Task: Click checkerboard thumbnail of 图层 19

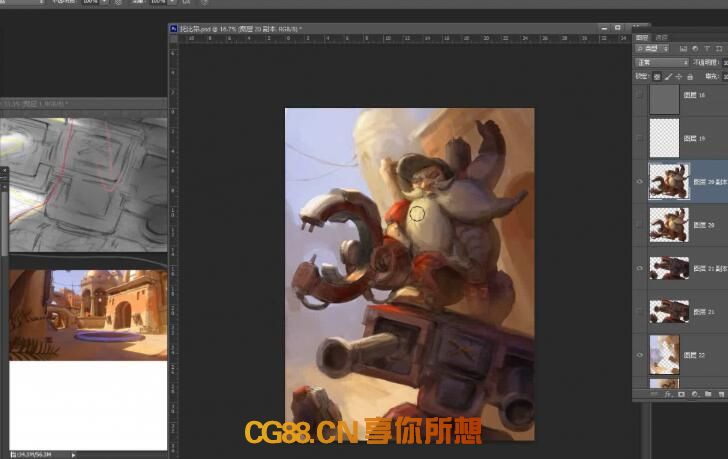Action: (664, 138)
